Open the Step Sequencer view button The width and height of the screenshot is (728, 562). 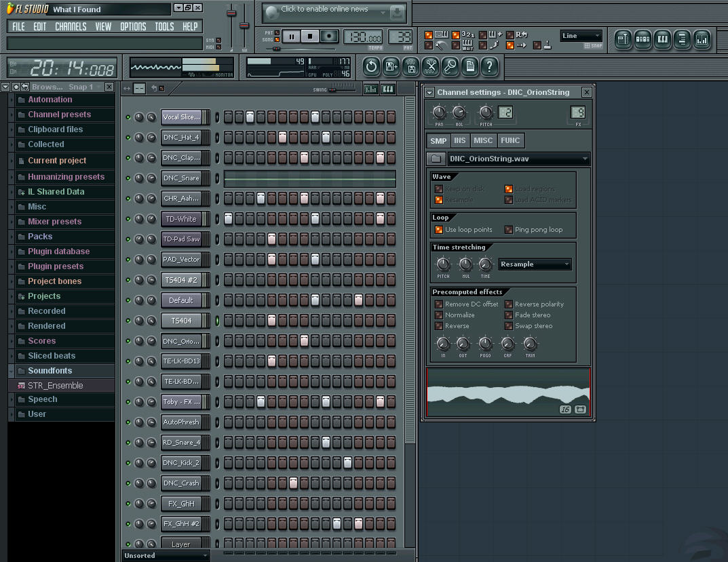coord(643,40)
